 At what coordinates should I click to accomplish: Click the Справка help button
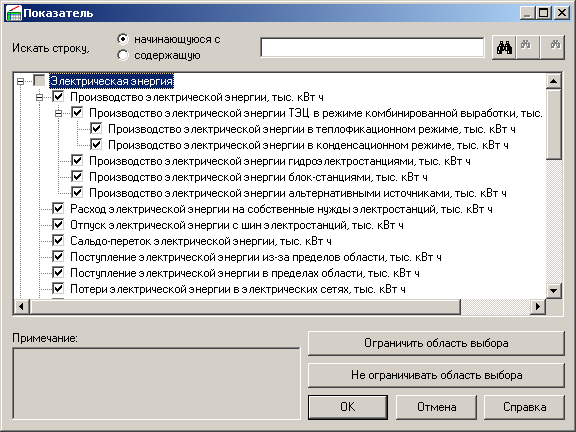coord(524,407)
